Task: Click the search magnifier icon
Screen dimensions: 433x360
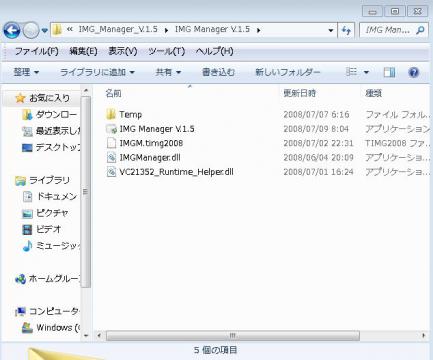Action: pos(421,30)
